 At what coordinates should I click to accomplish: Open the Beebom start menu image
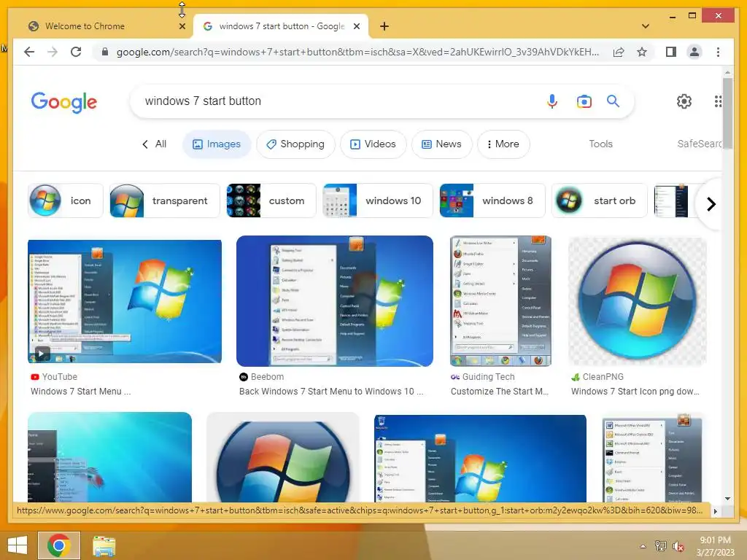click(x=334, y=301)
